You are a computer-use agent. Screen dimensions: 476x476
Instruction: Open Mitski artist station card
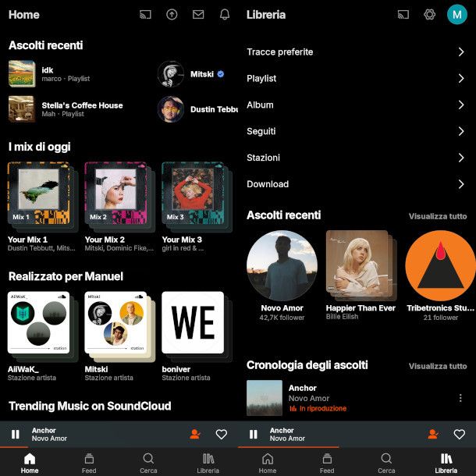click(116, 323)
